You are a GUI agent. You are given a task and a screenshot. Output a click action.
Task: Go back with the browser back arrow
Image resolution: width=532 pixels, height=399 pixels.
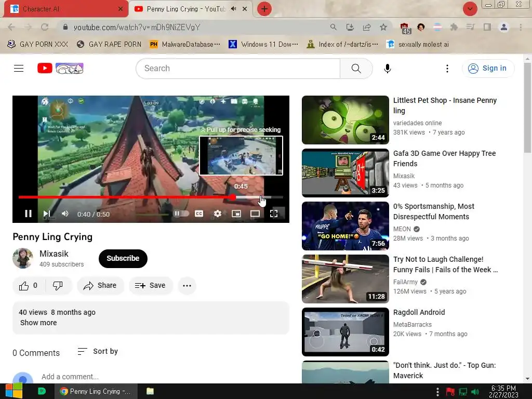click(11, 27)
